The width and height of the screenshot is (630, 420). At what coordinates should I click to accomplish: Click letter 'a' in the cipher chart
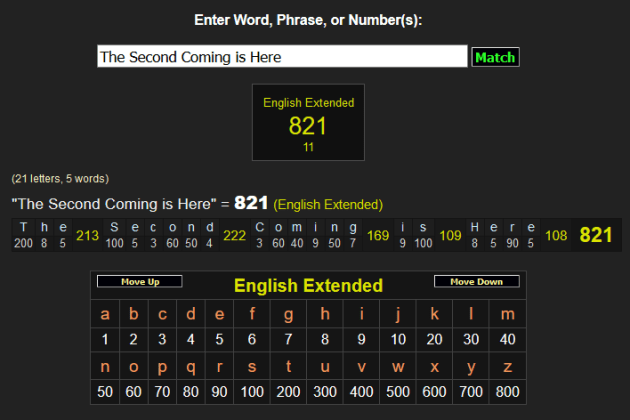click(x=105, y=315)
